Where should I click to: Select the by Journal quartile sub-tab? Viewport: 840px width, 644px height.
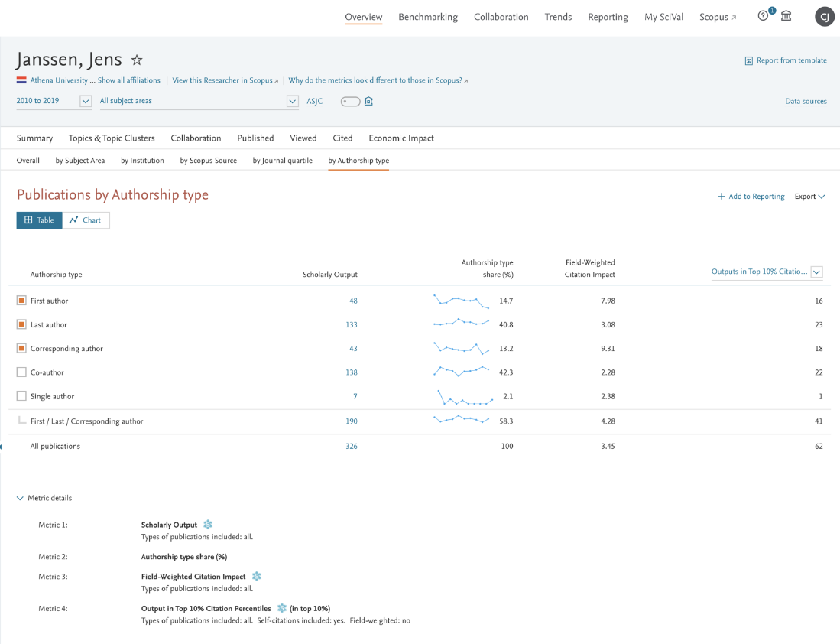[x=282, y=161]
